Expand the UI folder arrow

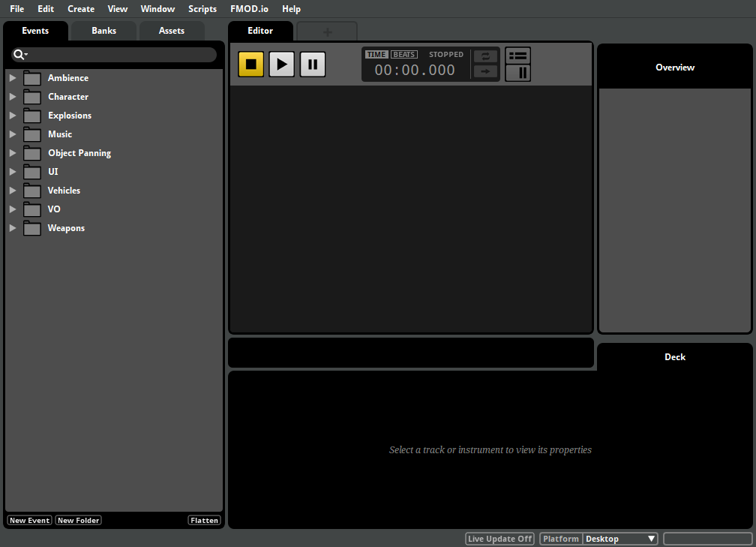tap(13, 171)
